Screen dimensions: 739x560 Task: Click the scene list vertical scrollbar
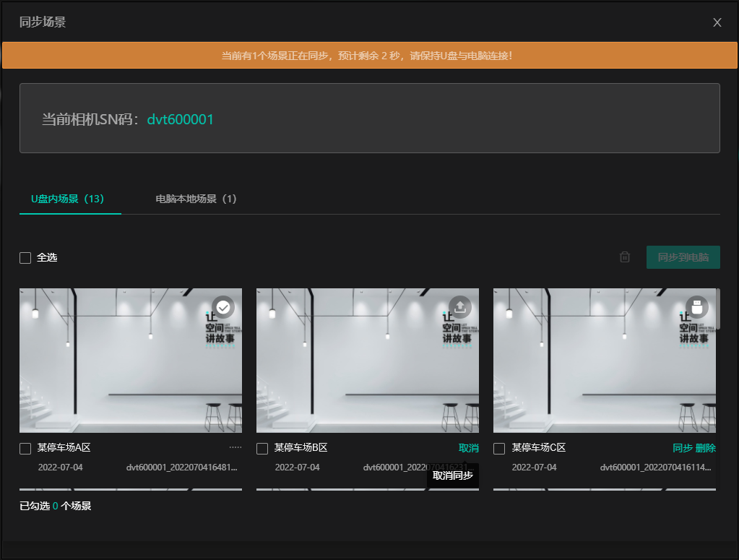click(x=717, y=309)
